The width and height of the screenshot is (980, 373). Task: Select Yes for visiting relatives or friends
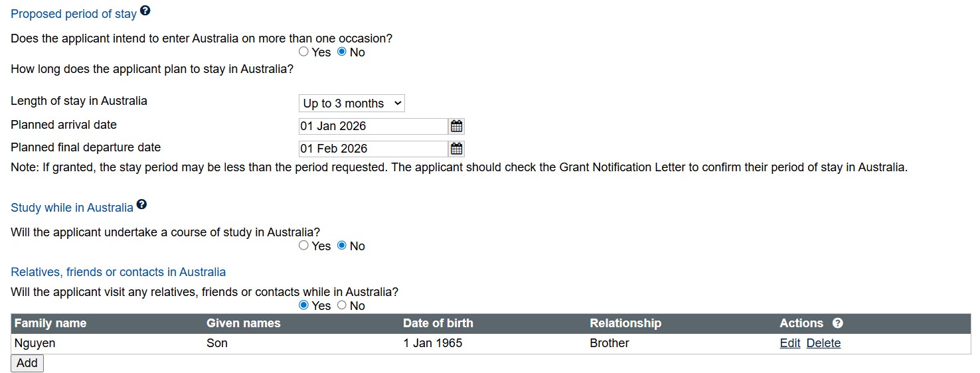(x=304, y=305)
